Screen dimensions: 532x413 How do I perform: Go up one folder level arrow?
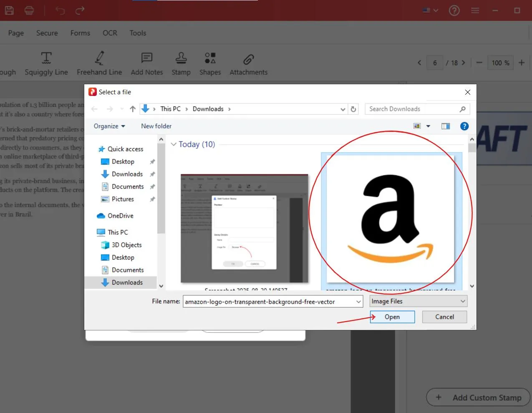coord(133,109)
